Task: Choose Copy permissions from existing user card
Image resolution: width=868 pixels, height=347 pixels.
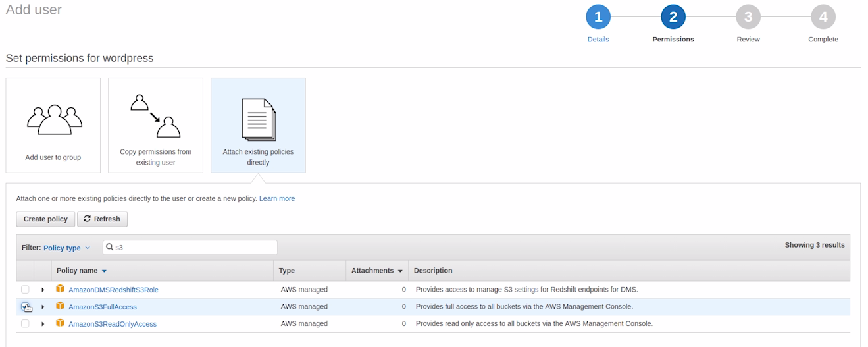Action: click(x=155, y=125)
